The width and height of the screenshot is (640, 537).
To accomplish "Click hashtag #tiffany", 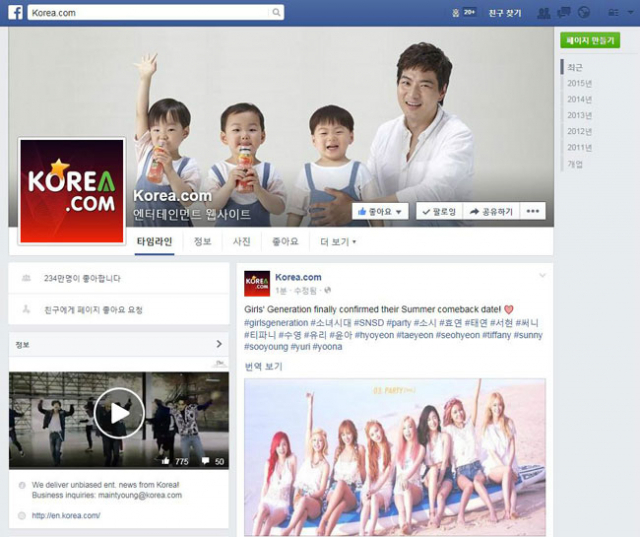I will (x=496, y=335).
